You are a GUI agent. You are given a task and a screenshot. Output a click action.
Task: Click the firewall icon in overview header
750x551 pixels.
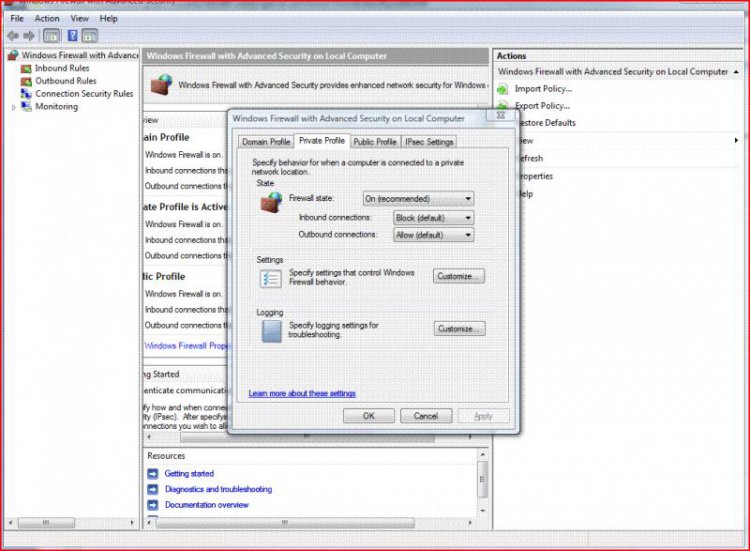(162, 85)
